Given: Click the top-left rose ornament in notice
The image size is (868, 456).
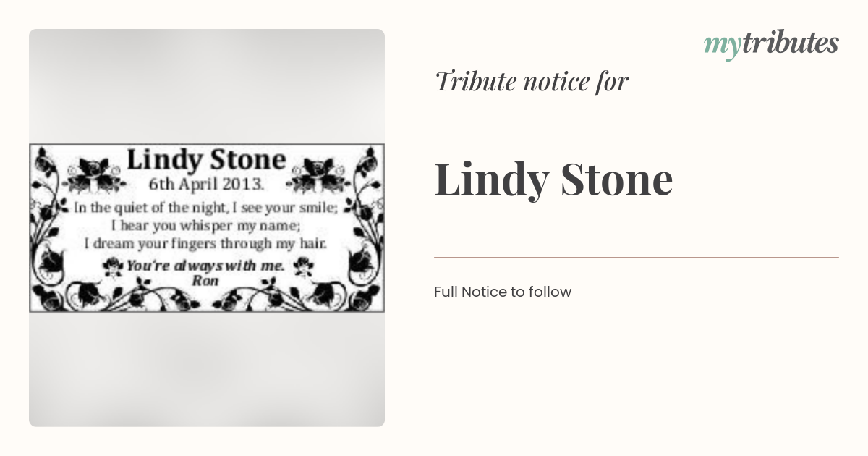Looking at the screenshot, I should click(x=93, y=174).
